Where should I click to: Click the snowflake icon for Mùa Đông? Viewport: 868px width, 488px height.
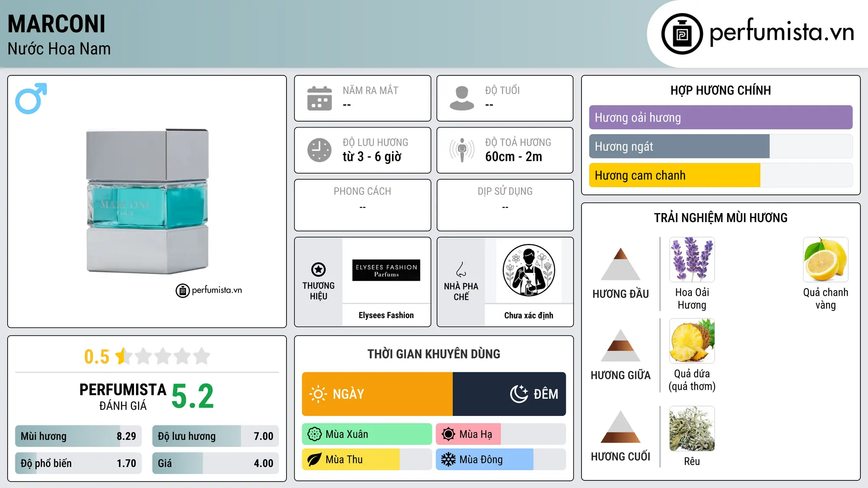pos(448,460)
